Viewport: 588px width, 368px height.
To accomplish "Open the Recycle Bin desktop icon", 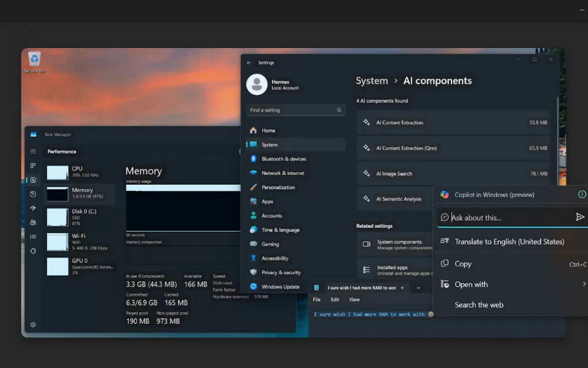I will [34, 62].
